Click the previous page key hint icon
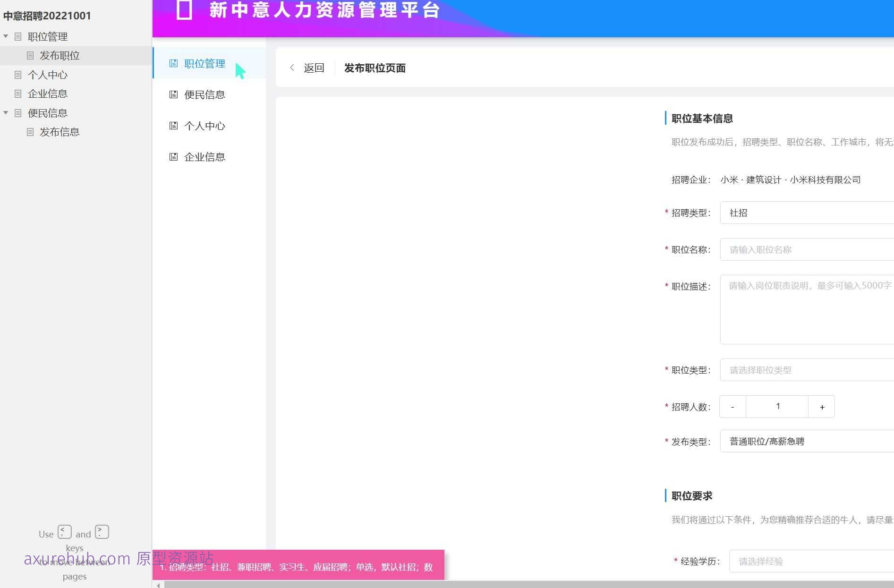The height and width of the screenshot is (588, 894). point(65,532)
